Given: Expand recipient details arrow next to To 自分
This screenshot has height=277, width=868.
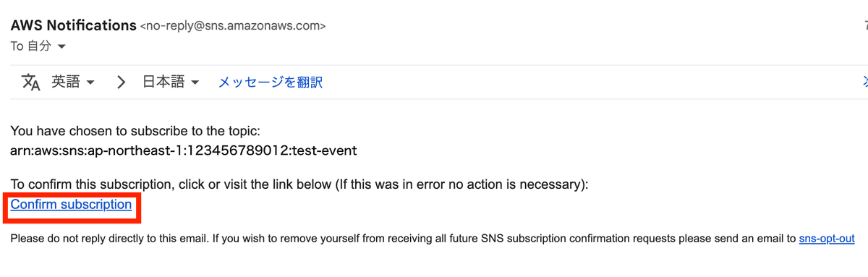Looking at the screenshot, I should [x=61, y=47].
